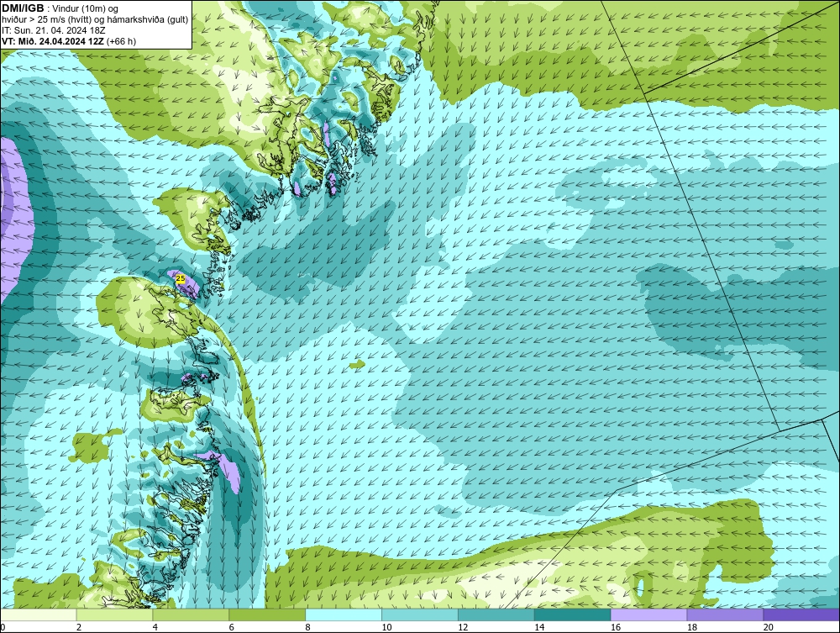This screenshot has width=840, height=633.
Task: Click the 2–4 m/s legend color swatch
Action: 114,615
